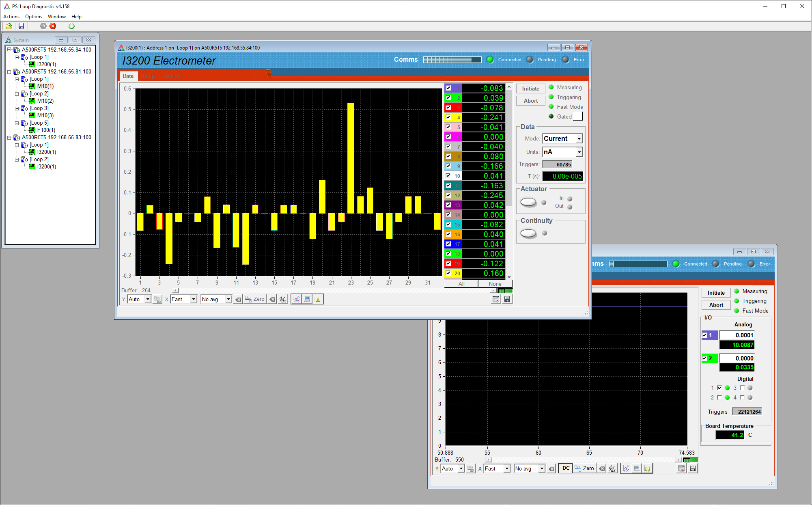The image size is (812, 505).
Task: Click the red stop icon in main toolbar
Action: click(x=53, y=26)
